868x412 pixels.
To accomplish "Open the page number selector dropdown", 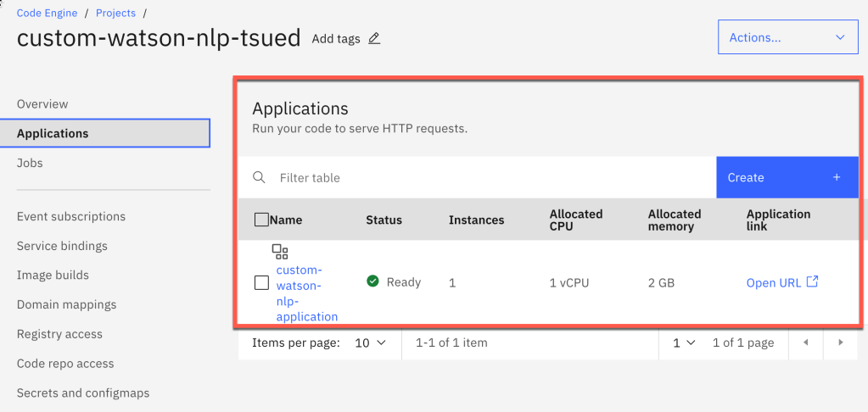I will coord(684,342).
